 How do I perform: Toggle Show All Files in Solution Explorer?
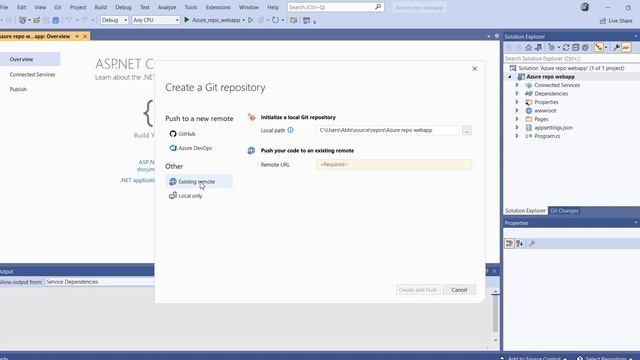(585, 48)
